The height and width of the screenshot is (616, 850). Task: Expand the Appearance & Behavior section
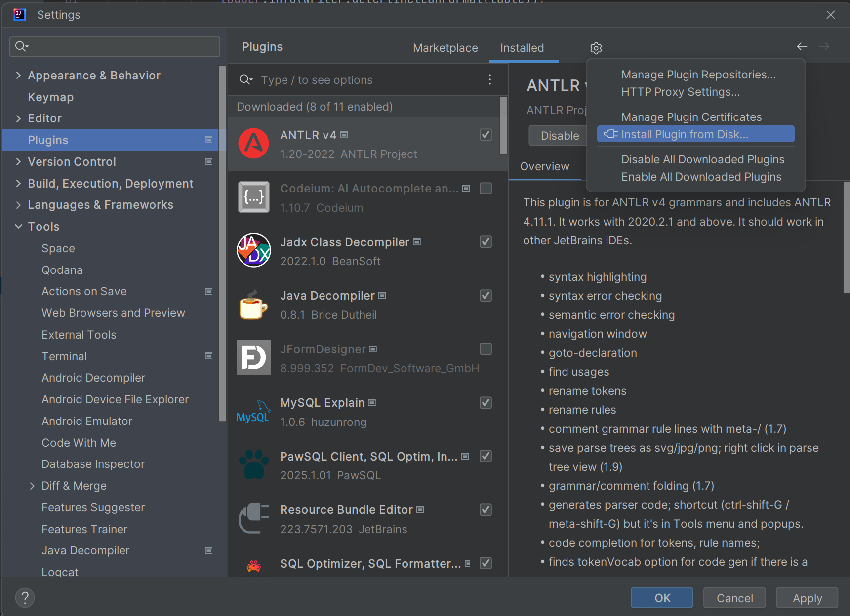[18, 76]
